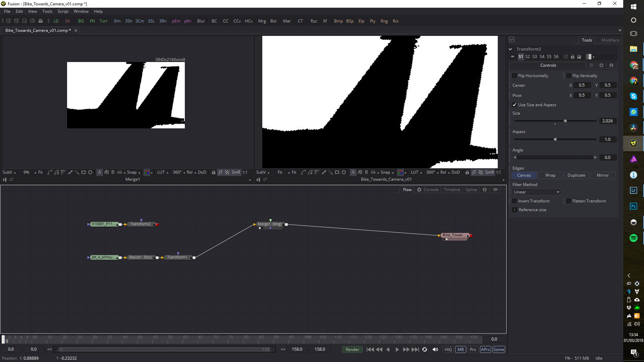Image resolution: width=644 pixels, height=362 pixels.
Task: Open the comp tabs dropdown arrow
Action: (620, 31)
